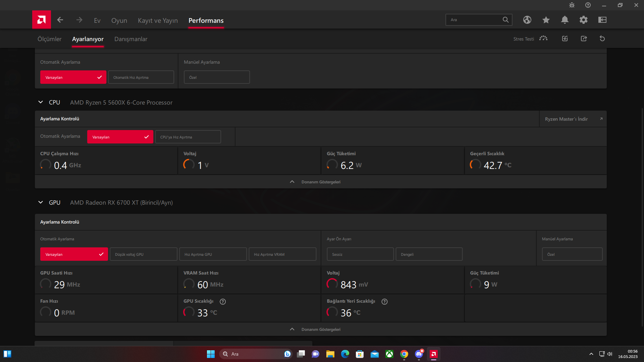This screenshot has height=362, width=644.
Task: Click AMD Software taskbar icon
Action: point(434,354)
